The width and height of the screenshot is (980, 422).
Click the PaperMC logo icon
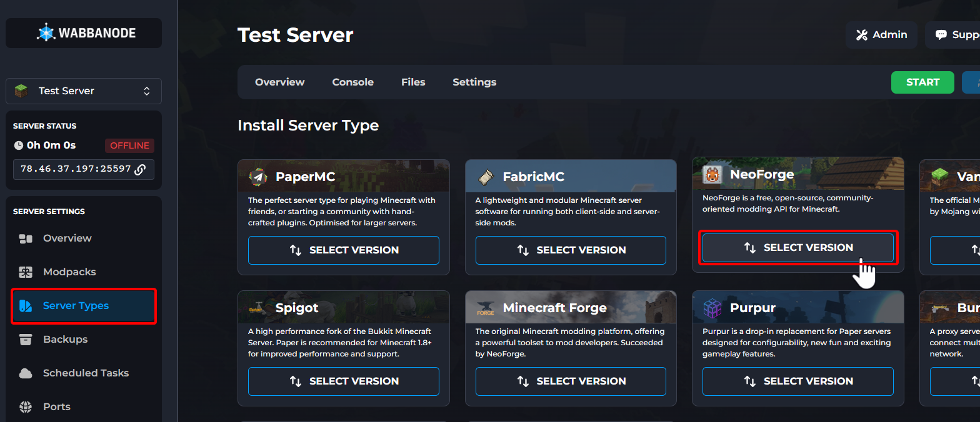[x=258, y=177]
